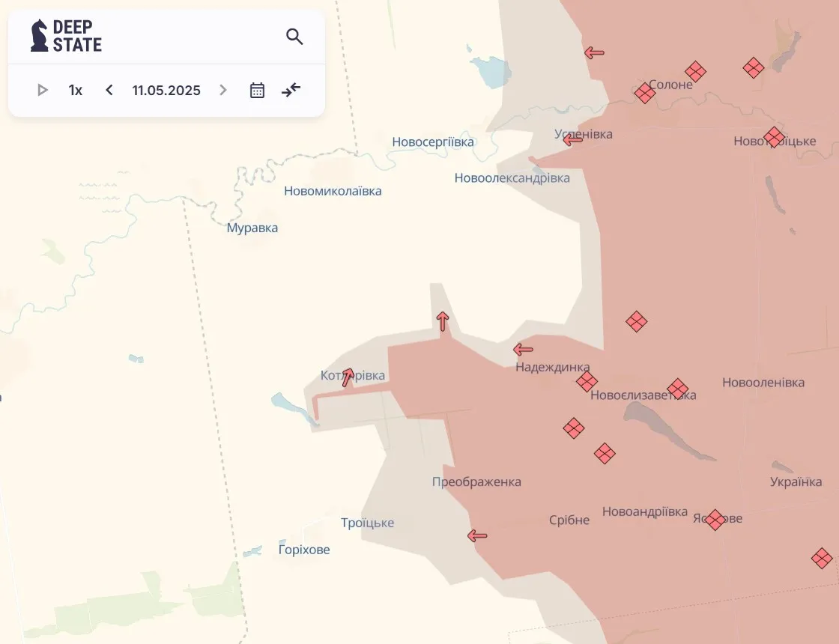839x644 pixels.
Task: Open the search tool
Action: (294, 35)
